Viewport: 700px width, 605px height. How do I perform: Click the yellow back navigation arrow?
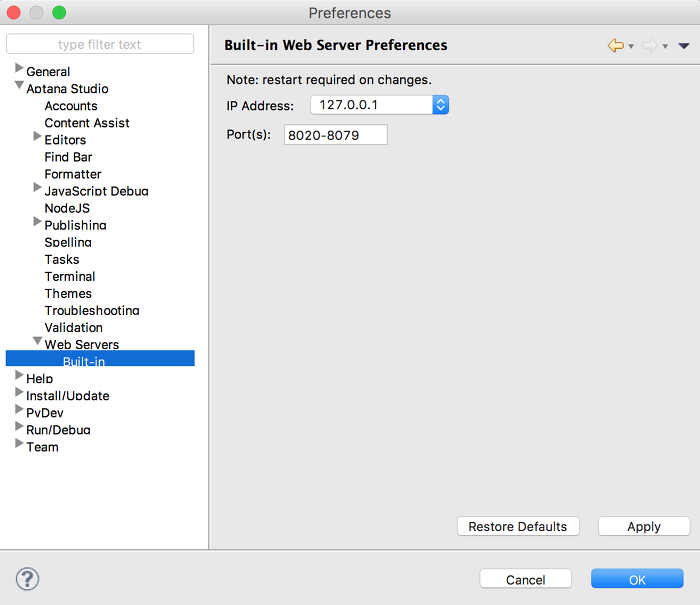point(616,46)
